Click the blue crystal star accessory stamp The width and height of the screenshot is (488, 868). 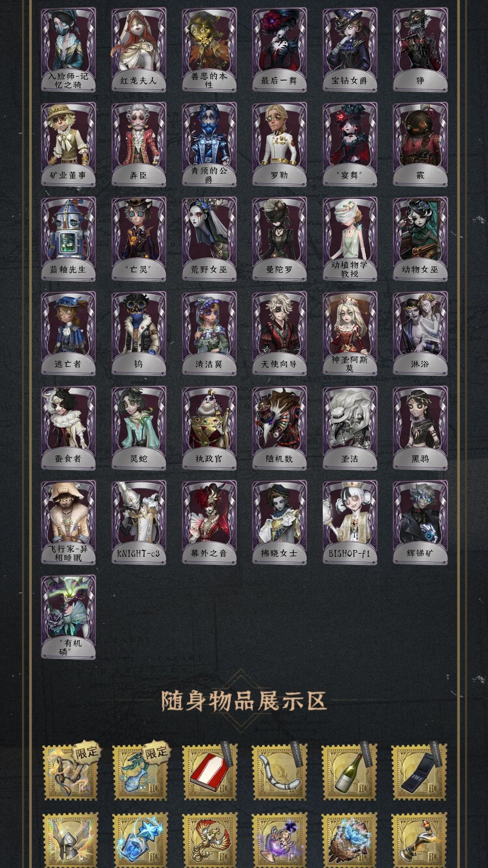(x=140, y=840)
